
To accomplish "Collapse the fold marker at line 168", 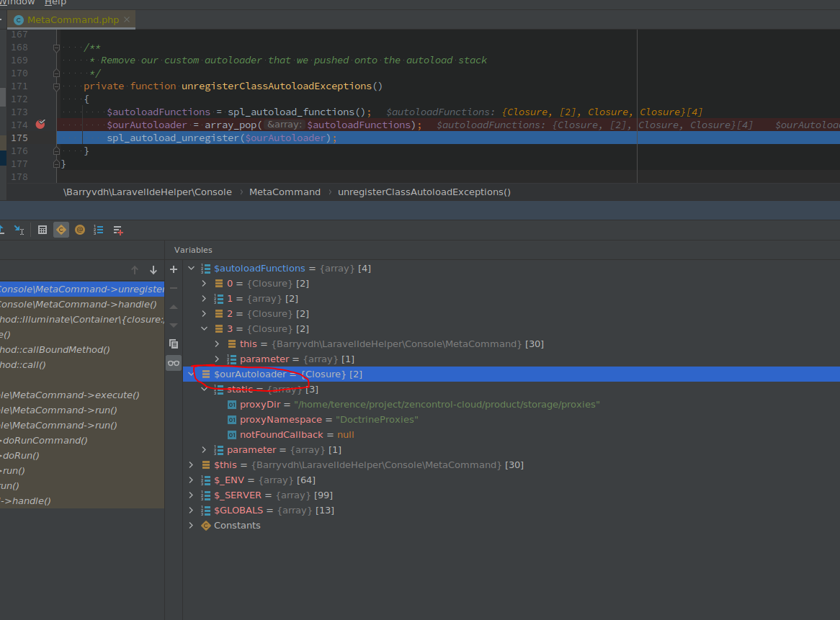I will point(56,48).
